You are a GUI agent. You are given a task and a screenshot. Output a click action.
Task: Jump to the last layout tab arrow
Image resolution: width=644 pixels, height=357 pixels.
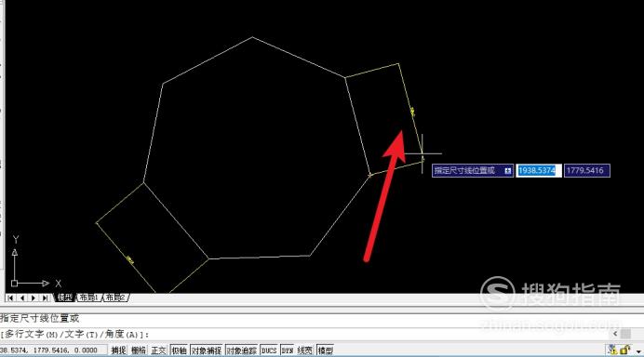click(x=46, y=297)
